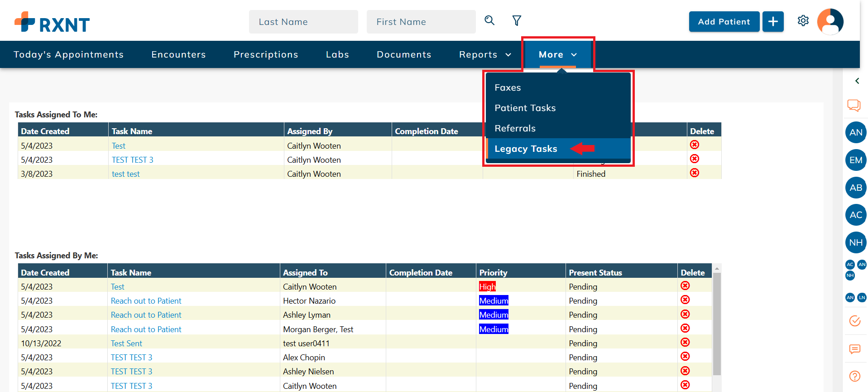Open Today's Appointments tab
Image resolution: width=868 pixels, height=392 pixels.
pos(68,54)
